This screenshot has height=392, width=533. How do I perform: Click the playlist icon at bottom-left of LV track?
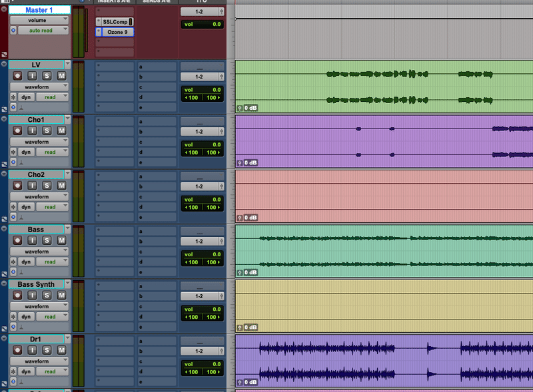[4, 109]
